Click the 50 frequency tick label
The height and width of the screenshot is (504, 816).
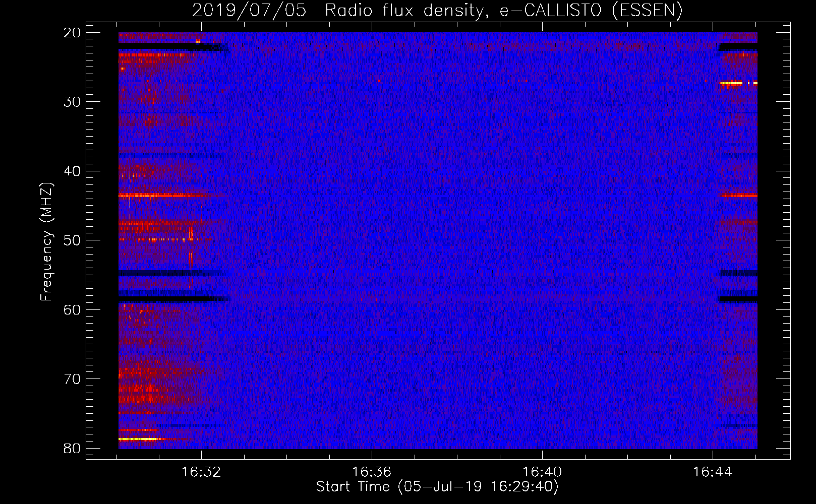pos(72,240)
